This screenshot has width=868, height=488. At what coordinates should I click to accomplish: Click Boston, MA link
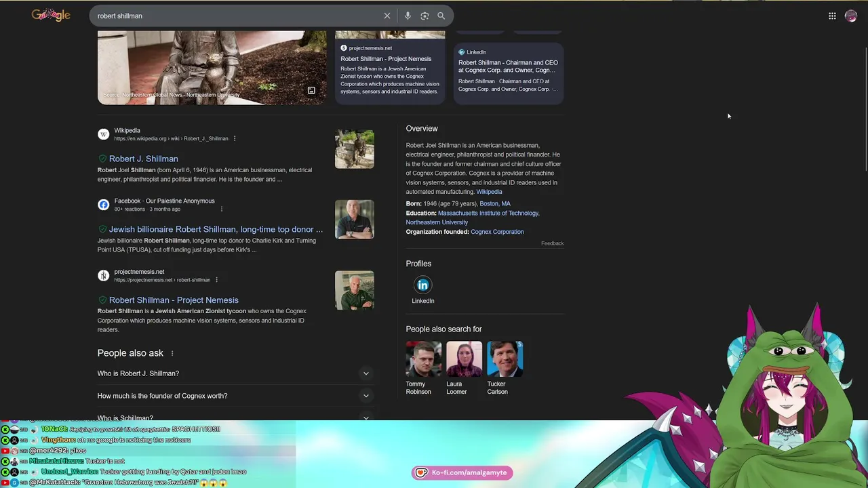click(x=495, y=203)
